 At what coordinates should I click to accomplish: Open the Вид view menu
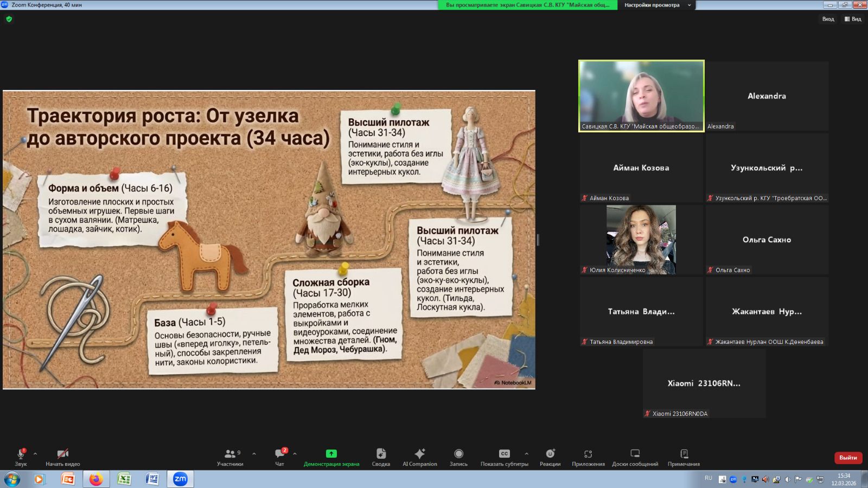click(x=853, y=19)
